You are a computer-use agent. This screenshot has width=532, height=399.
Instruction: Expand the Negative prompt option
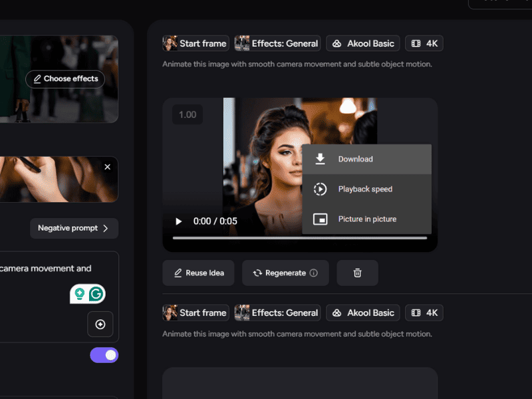74,228
